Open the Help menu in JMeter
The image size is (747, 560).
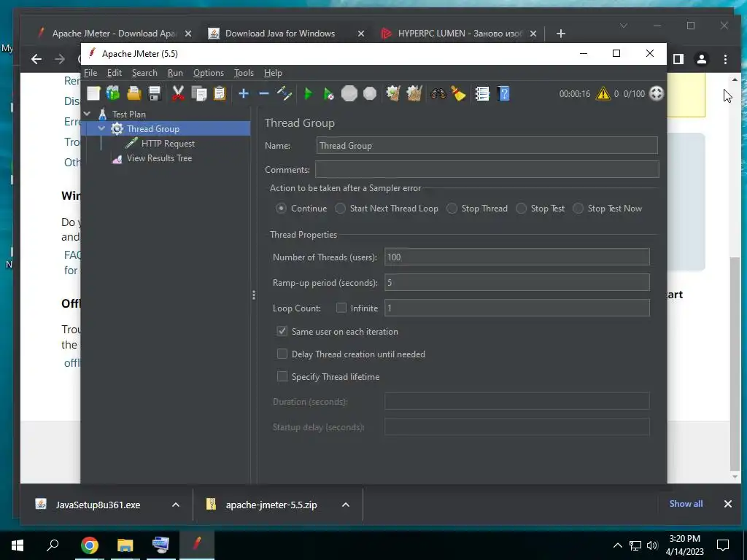point(273,73)
